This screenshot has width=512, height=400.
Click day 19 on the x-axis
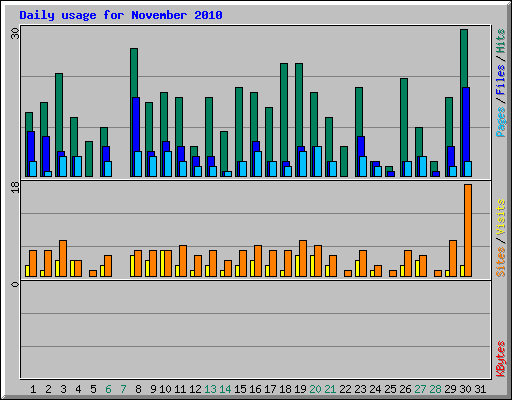pos(300,389)
